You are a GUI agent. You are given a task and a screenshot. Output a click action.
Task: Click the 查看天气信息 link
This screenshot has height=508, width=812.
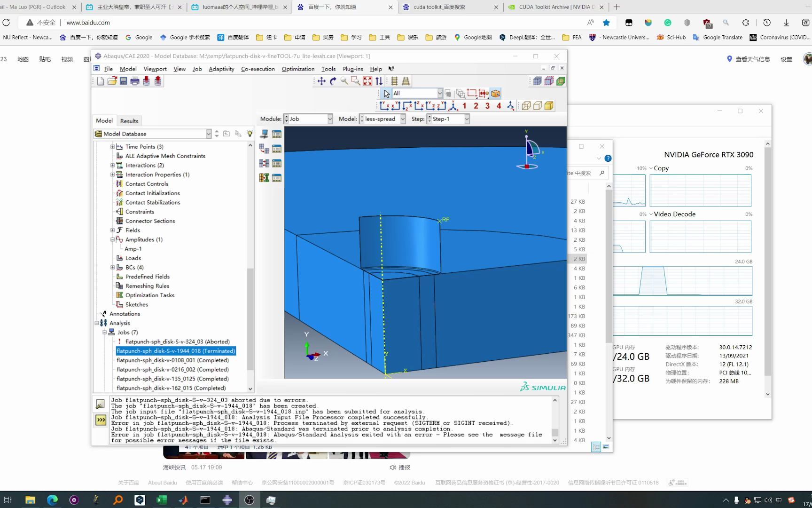752,59
